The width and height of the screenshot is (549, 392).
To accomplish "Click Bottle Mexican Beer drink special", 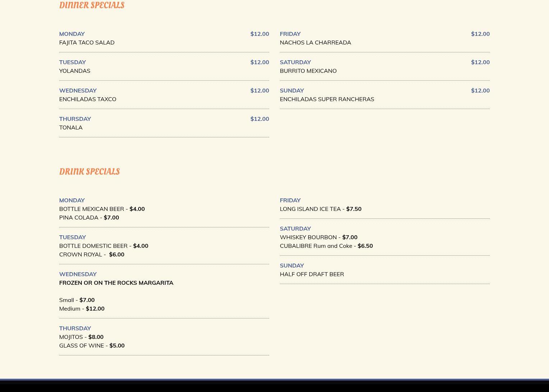I will pos(102,209).
